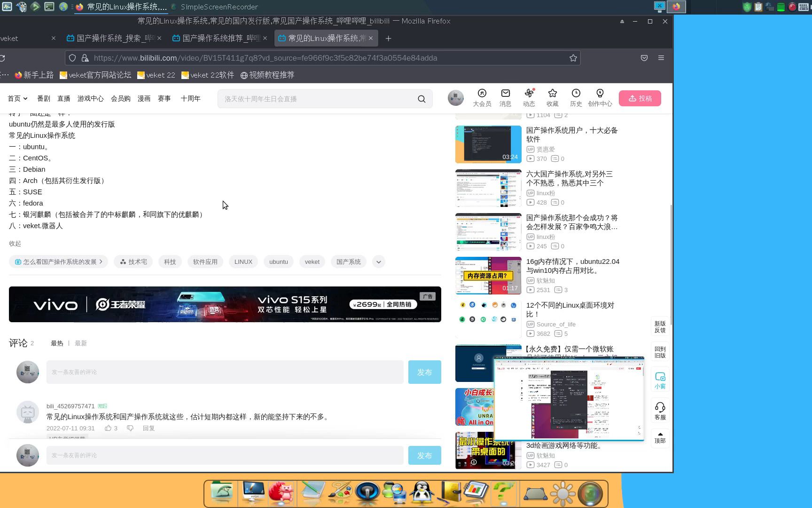This screenshot has width=812, height=508.
Task: Click the 客服 customer service headset icon
Action: click(x=660, y=411)
